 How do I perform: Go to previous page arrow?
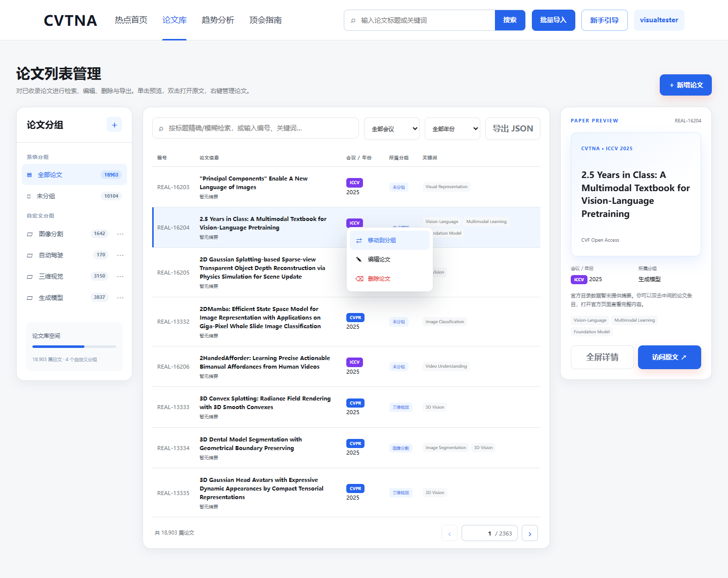click(x=449, y=533)
